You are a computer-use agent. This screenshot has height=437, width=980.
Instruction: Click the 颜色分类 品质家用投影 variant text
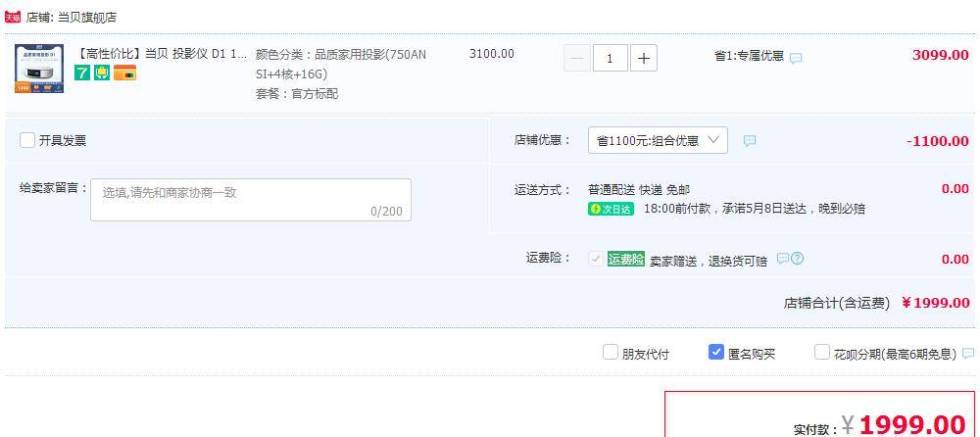coord(341,65)
